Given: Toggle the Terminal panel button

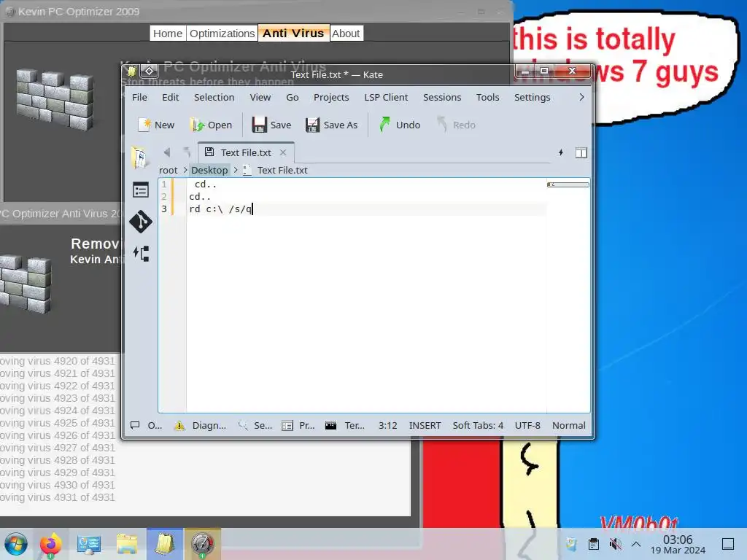Looking at the screenshot, I should (x=345, y=425).
